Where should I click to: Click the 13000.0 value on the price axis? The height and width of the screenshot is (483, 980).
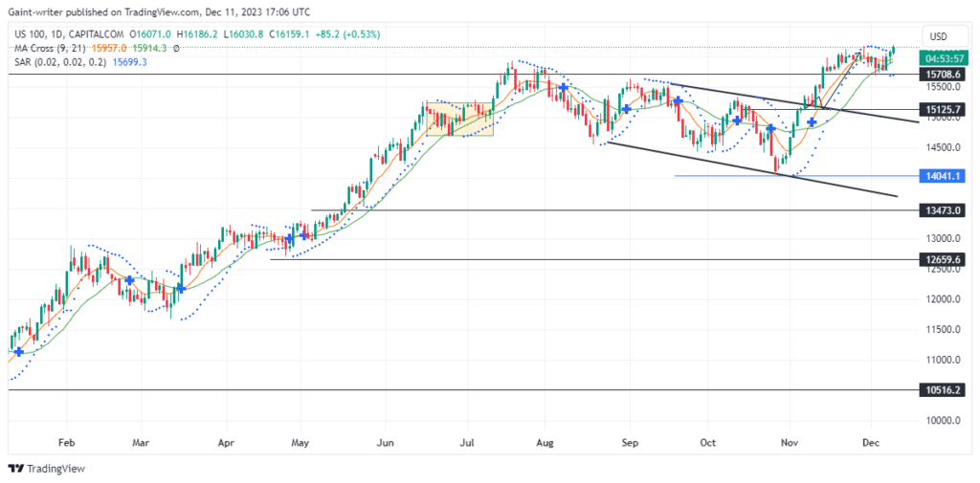(x=943, y=239)
